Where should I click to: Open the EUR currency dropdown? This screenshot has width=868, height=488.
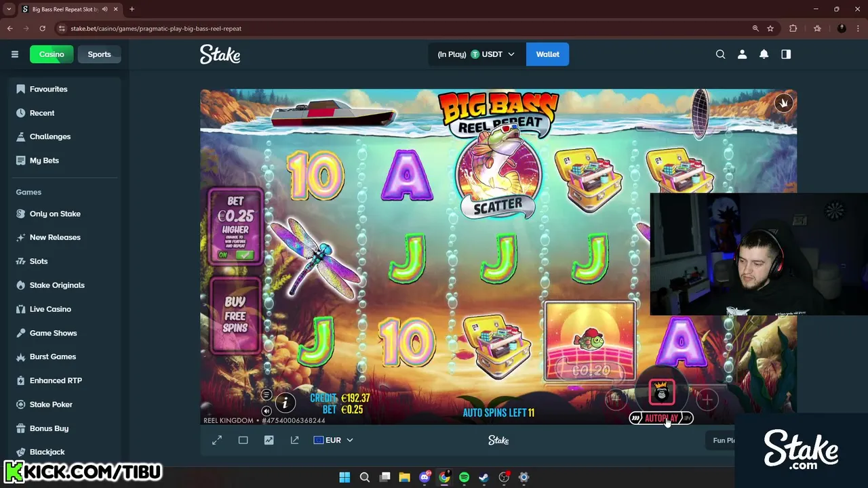pos(333,440)
